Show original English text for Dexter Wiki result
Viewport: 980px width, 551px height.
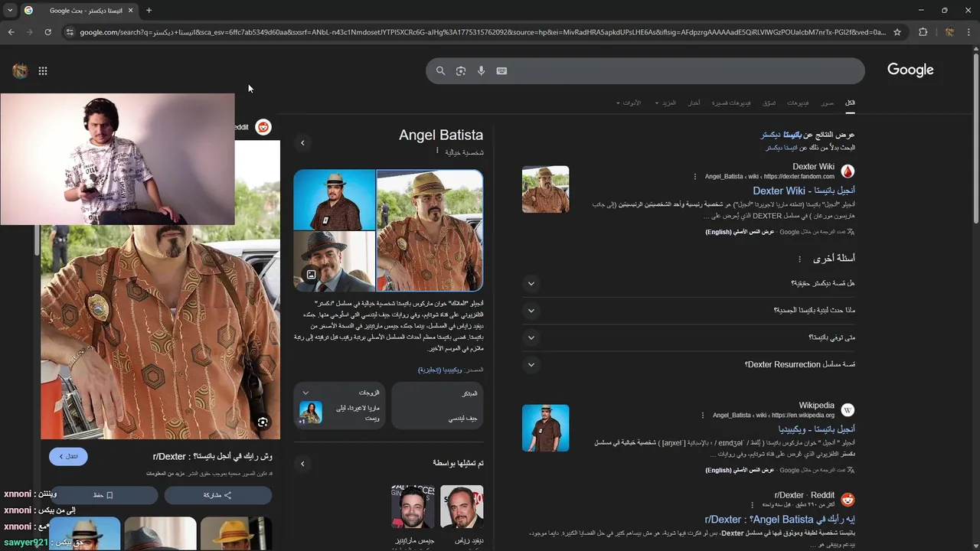click(x=740, y=232)
